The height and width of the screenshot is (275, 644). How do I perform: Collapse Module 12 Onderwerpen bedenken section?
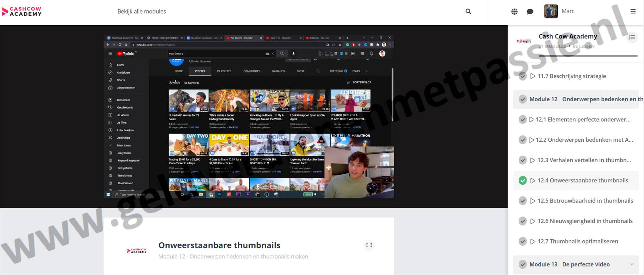point(576,100)
